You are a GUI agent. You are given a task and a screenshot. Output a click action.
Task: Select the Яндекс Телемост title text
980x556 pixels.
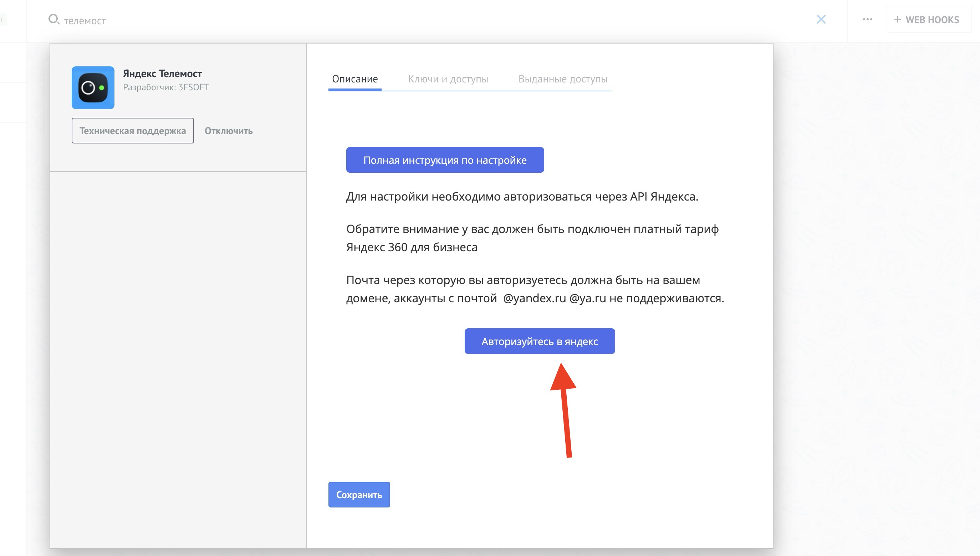pos(162,73)
